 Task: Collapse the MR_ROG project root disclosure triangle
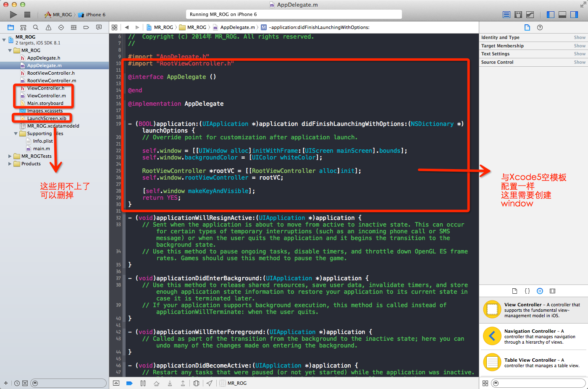(4, 40)
